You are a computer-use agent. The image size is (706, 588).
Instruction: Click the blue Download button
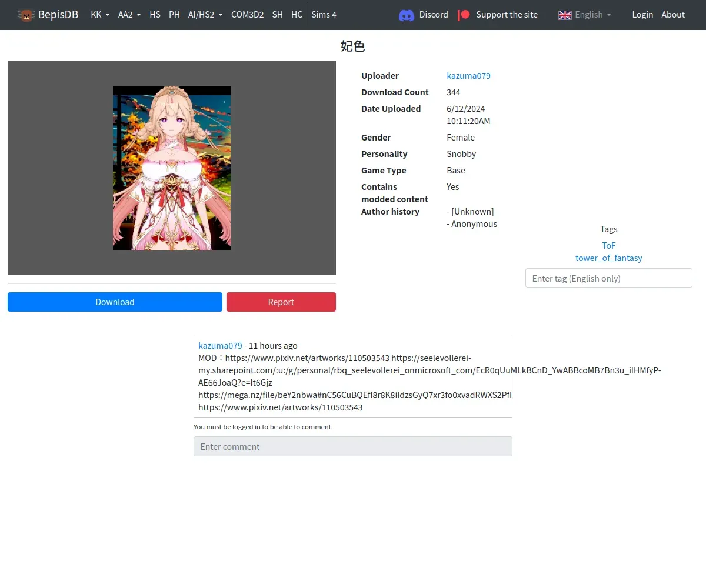click(x=115, y=302)
